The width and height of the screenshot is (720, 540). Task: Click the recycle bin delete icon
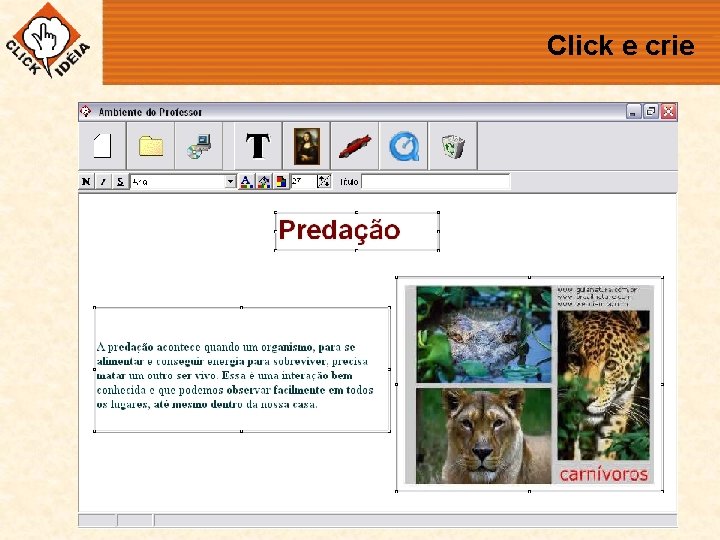453,146
